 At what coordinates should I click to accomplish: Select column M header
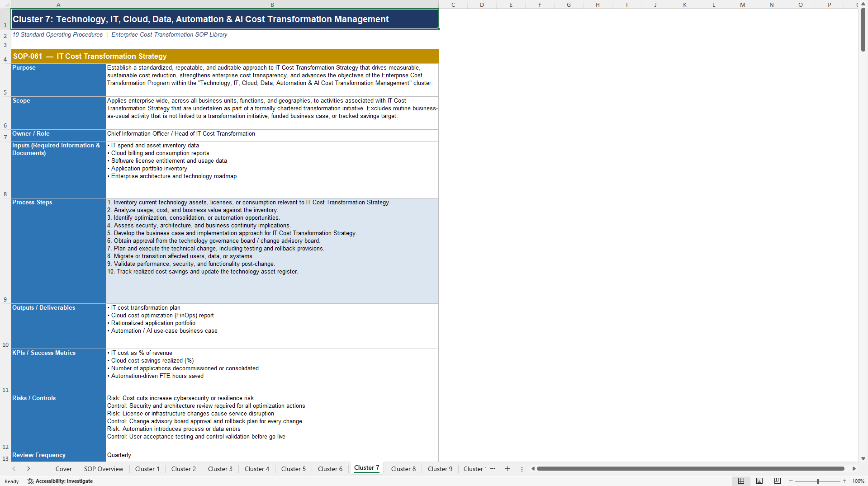(742, 5)
